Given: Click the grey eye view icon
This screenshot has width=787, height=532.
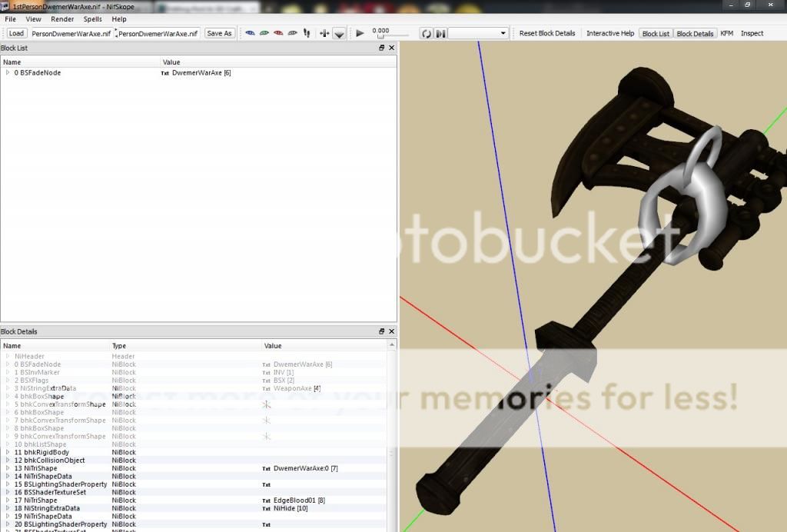Looking at the screenshot, I should (292, 33).
